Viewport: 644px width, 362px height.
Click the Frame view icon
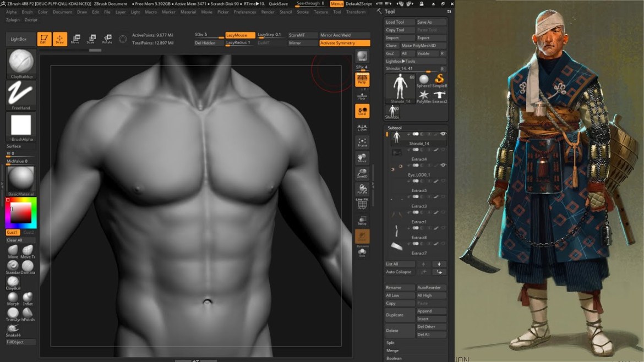point(362,142)
